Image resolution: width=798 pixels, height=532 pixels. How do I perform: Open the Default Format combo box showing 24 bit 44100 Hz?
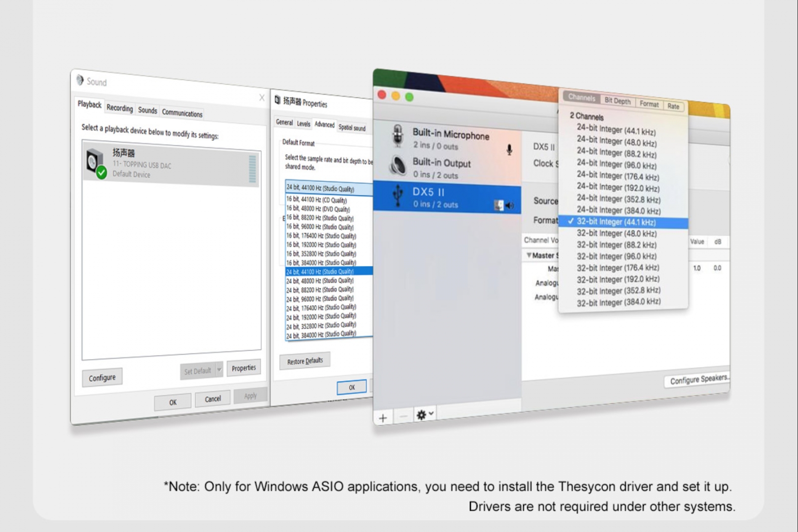[329, 189]
